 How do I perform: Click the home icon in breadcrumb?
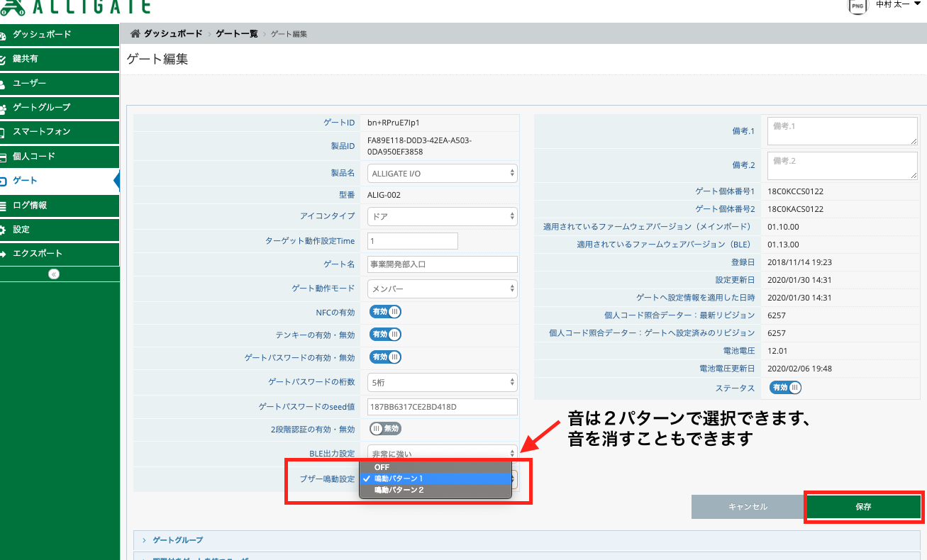[135, 34]
